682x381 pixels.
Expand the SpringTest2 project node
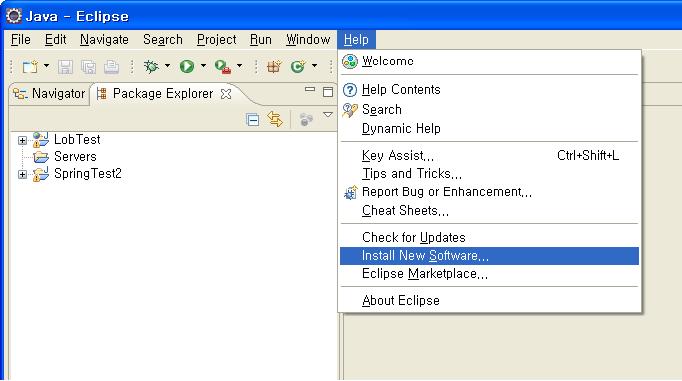22,174
